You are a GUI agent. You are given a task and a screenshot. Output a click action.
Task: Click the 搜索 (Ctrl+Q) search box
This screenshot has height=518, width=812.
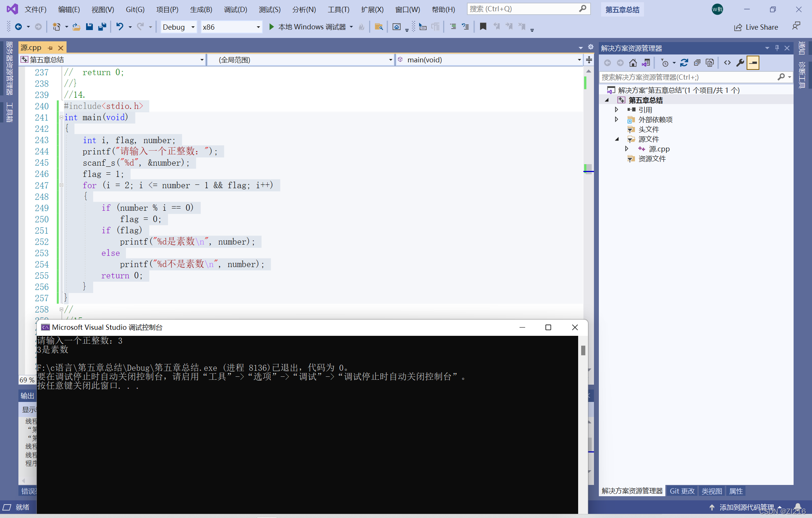pos(528,9)
